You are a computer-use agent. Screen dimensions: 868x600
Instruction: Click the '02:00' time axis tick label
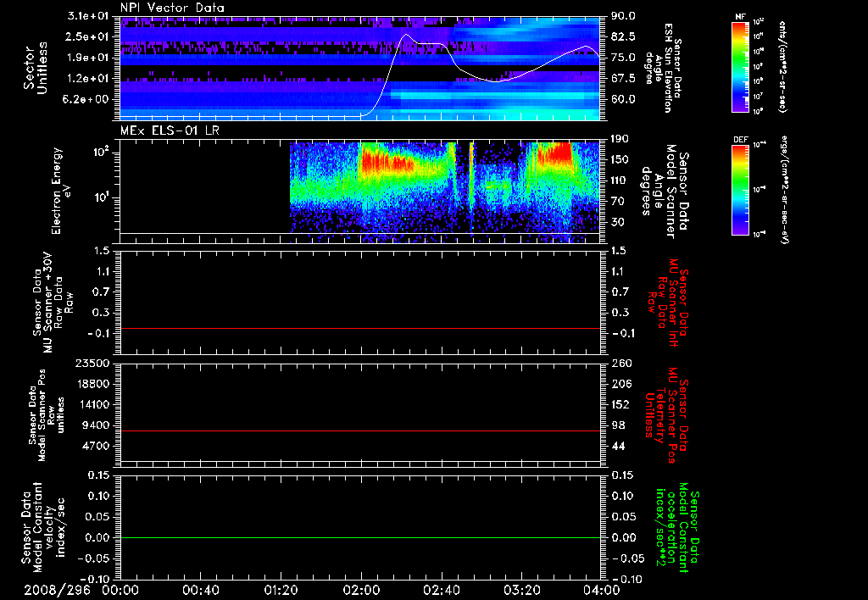click(x=361, y=590)
